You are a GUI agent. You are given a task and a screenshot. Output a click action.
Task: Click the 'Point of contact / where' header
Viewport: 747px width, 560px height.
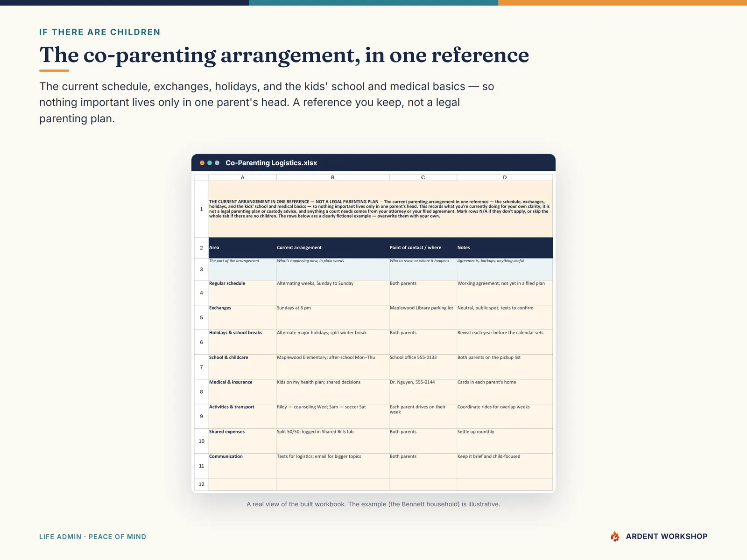coord(423,248)
